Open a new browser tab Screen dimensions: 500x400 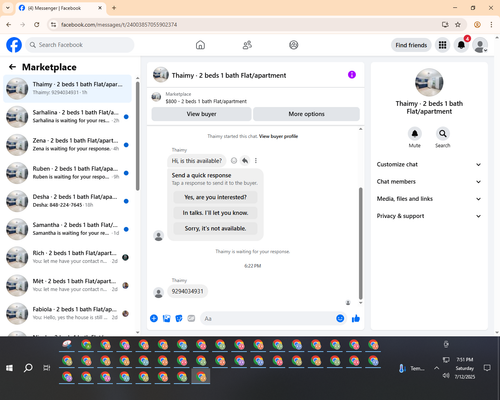[114, 8]
